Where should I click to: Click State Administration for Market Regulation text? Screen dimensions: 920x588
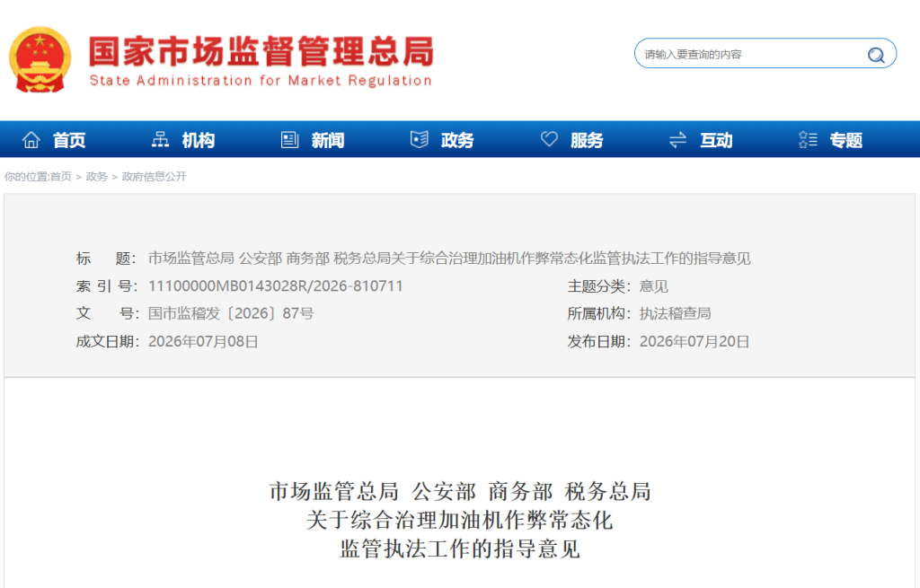[x=261, y=80]
